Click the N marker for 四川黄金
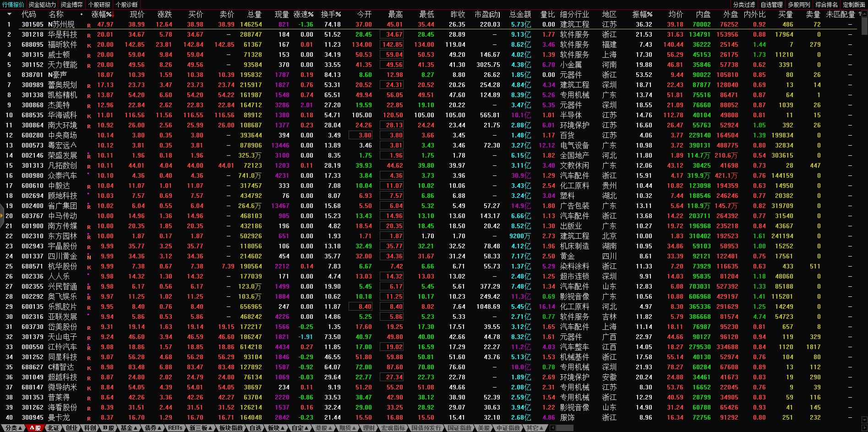This screenshot has width=868, height=432. click(x=89, y=257)
